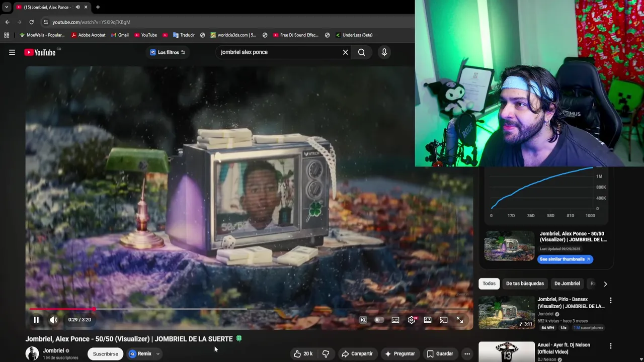Like the video with 20 k
This screenshot has height=362, width=644.
[x=303, y=354]
